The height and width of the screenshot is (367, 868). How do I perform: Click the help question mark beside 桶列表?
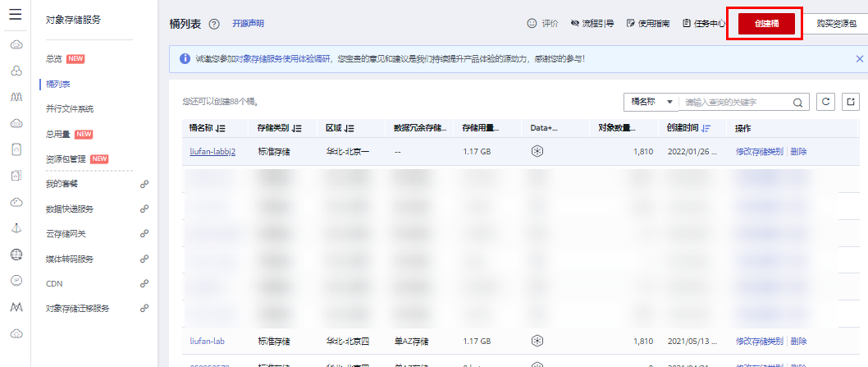tap(214, 24)
